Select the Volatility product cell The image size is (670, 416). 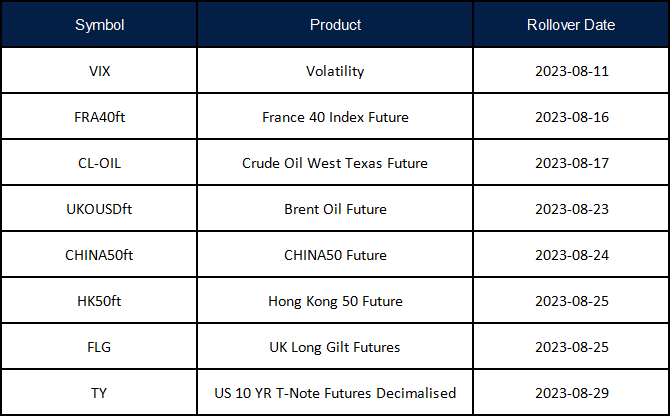335,71
